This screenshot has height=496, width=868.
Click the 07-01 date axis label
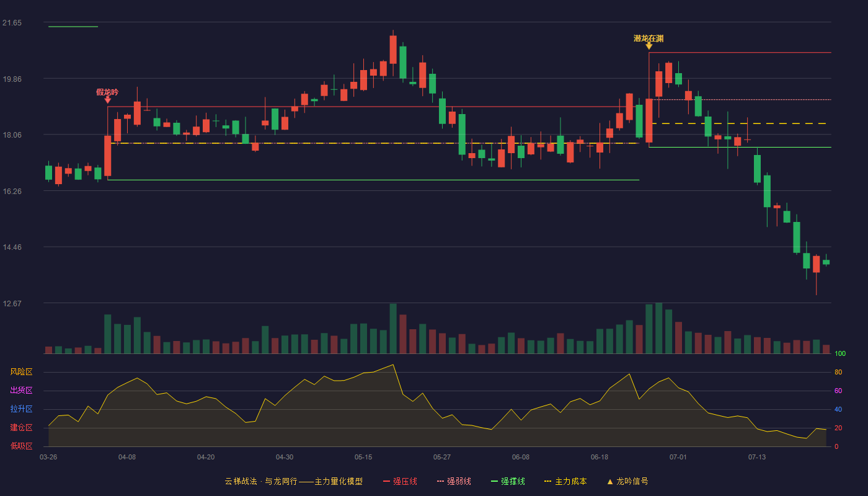[678, 457]
